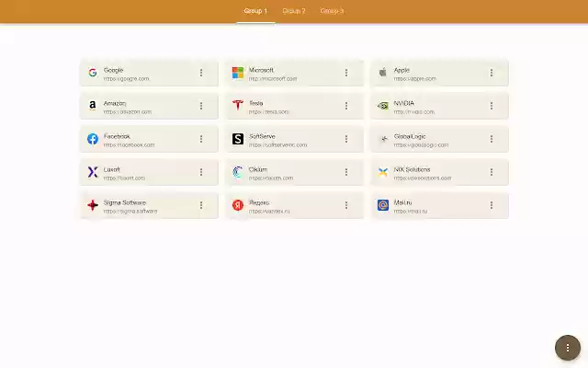Viewport: 588px width, 368px height.
Task: Open the Tesla bookmark title
Action: [255, 103]
